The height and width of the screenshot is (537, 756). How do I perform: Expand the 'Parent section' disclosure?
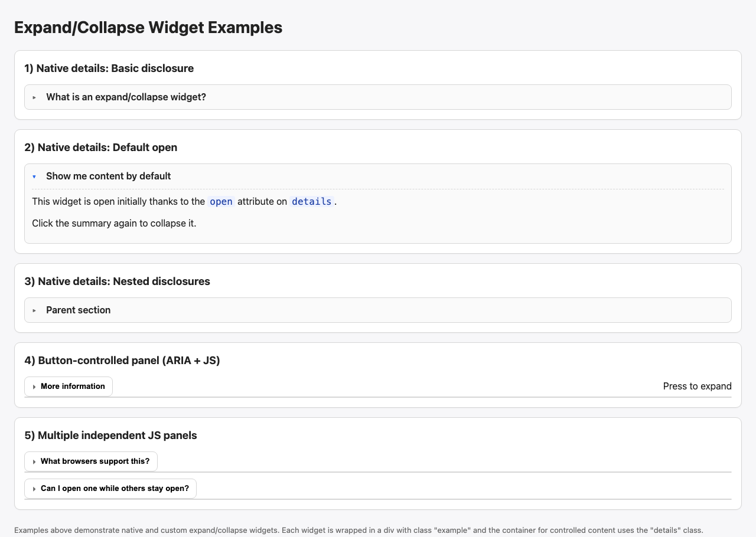79,310
